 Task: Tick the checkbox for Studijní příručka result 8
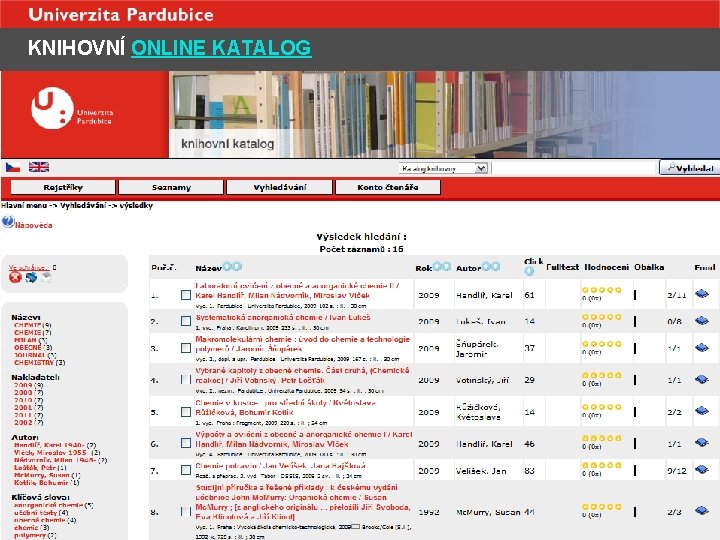click(x=186, y=512)
